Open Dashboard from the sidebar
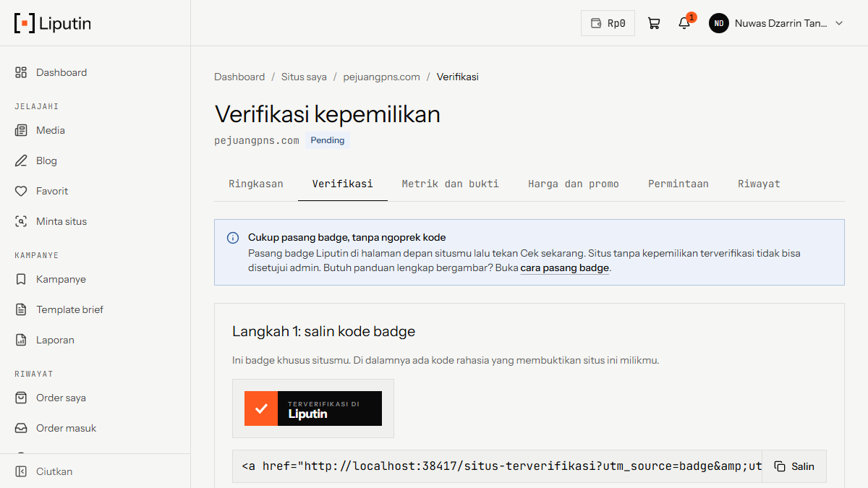The image size is (868, 488). tap(95, 72)
